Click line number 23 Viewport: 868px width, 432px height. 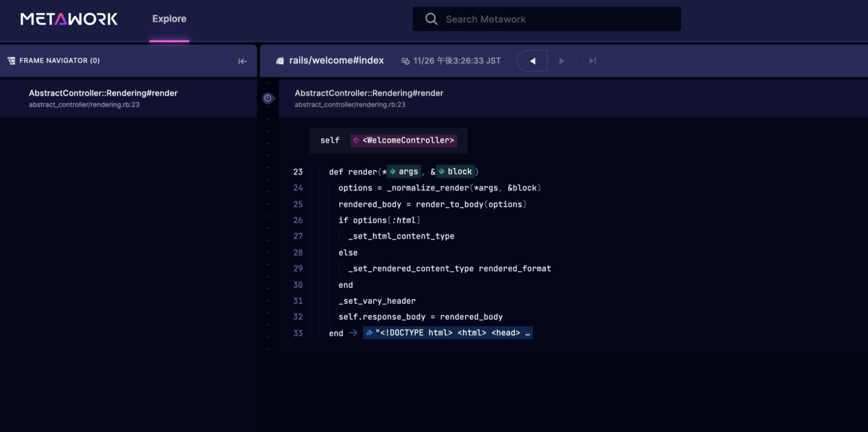click(298, 172)
